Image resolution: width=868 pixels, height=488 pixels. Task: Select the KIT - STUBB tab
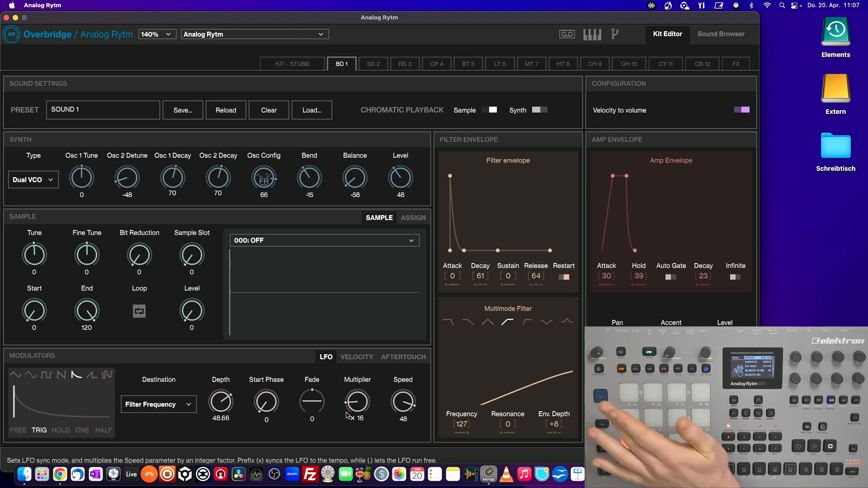tap(292, 64)
